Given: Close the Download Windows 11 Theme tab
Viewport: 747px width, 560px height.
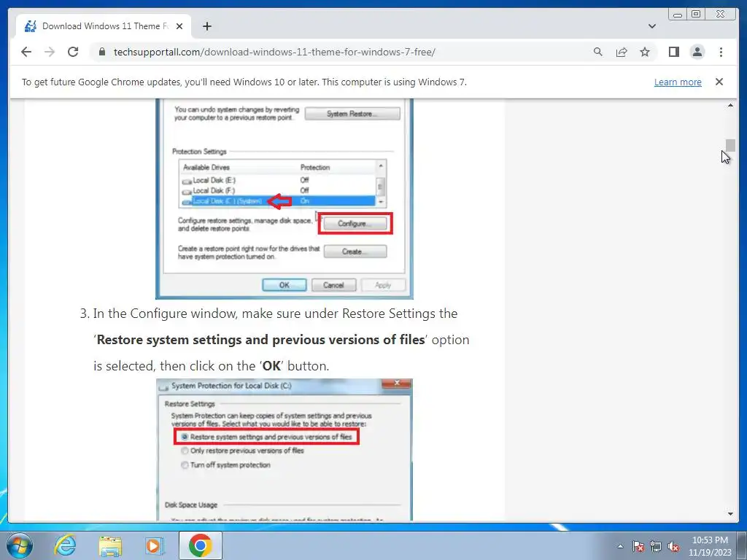Looking at the screenshot, I should (x=179, y=26).
